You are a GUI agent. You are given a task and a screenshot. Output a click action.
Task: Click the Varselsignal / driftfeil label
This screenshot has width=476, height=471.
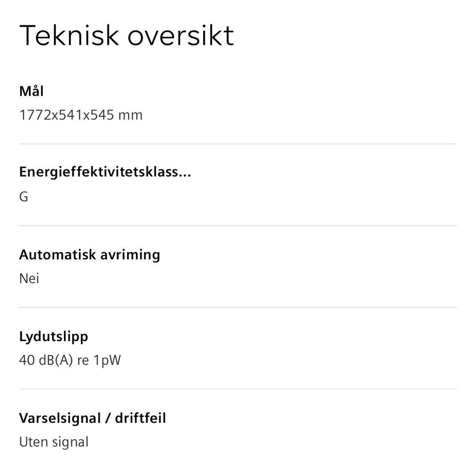(93, 418)
